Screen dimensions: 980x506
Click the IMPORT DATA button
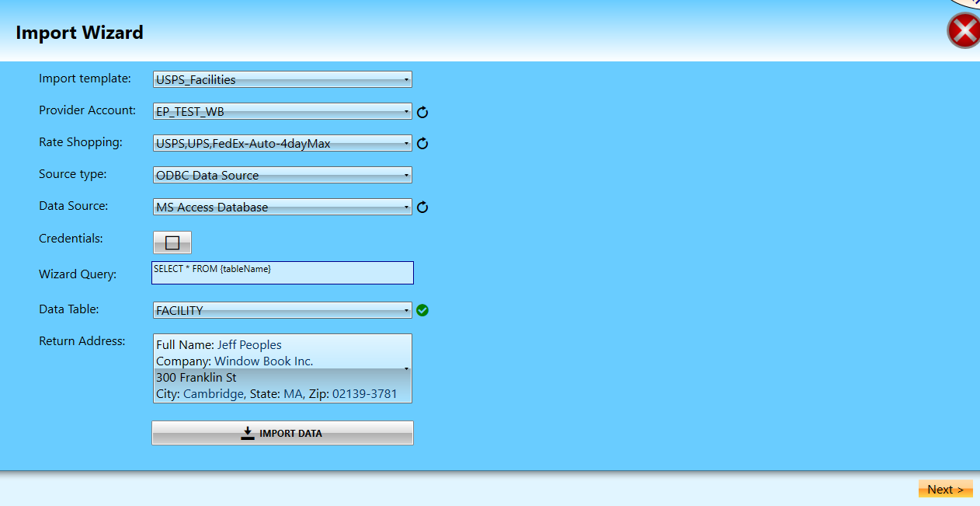click(x=283, y=433)
